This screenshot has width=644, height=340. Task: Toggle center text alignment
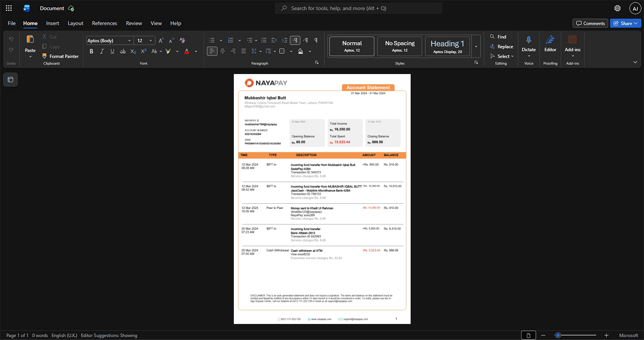point(223,51)
